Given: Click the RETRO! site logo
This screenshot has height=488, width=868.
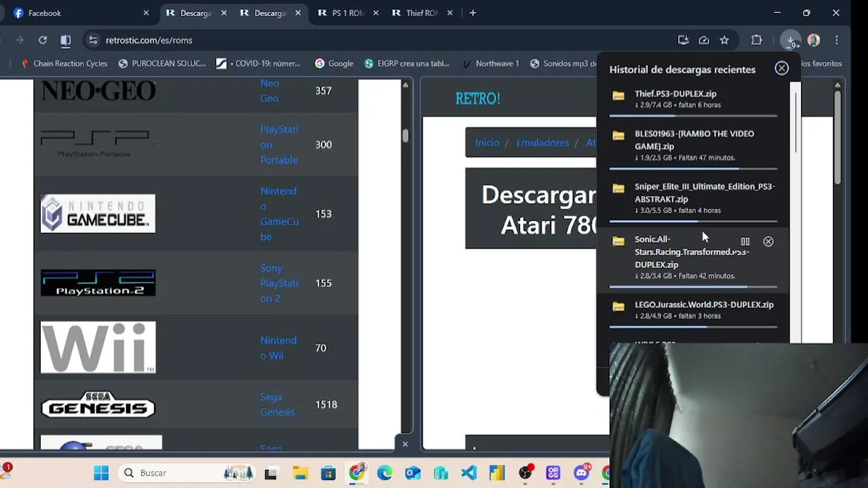Looking at the screenshot, I should [477, 98].
